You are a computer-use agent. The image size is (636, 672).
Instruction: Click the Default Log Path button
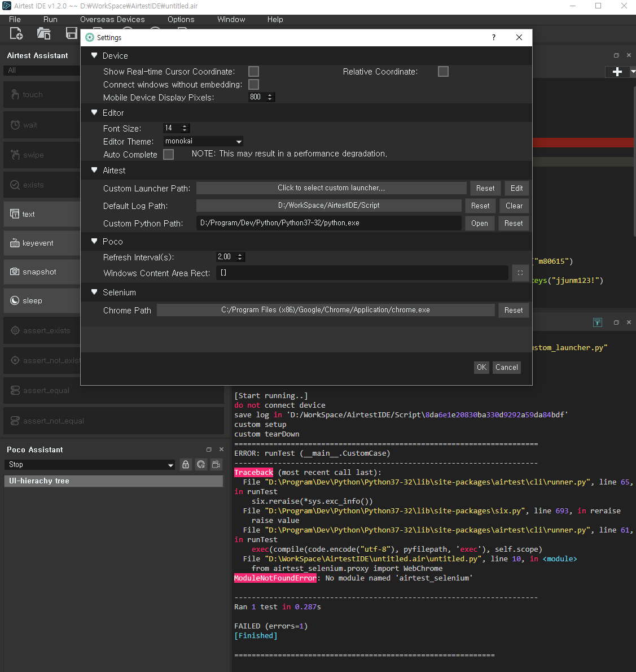click(x=328, y=206)
